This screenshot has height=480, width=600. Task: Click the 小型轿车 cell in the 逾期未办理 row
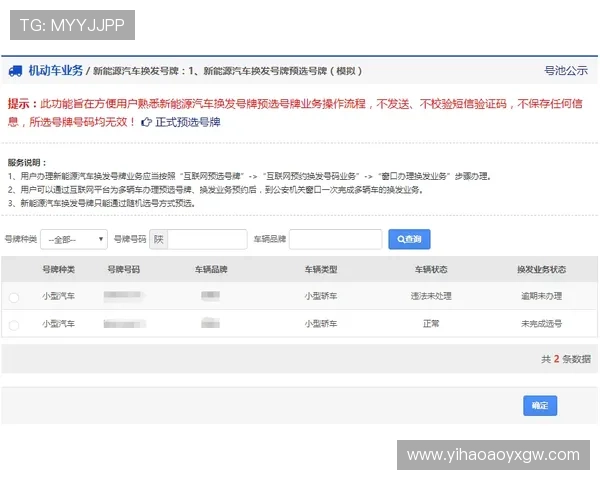[x=321, y=296]
